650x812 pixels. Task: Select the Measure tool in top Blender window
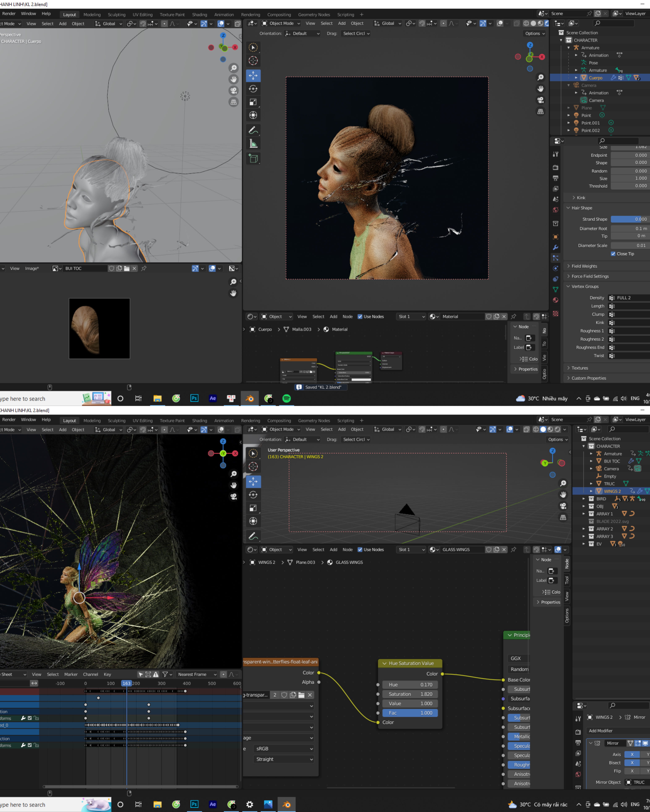[x=253, y=143]
